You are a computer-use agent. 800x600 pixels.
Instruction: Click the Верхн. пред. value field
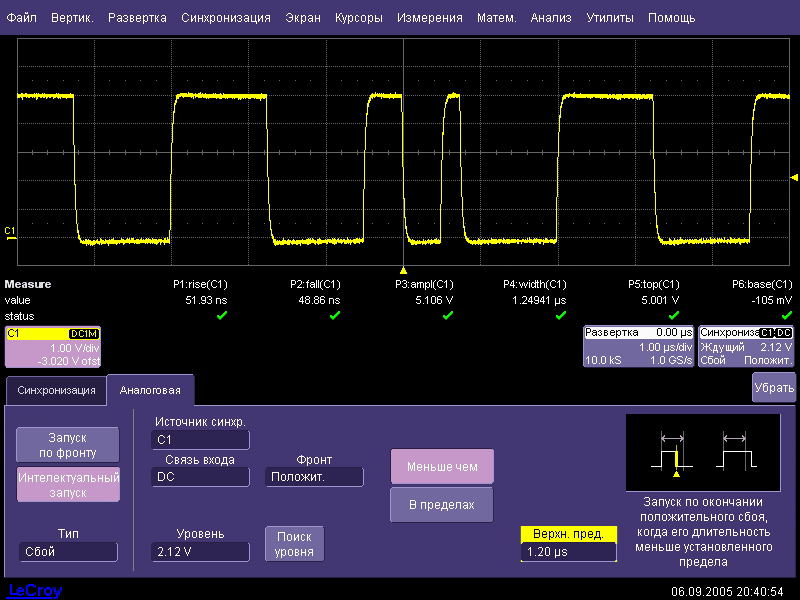[568, 552]
